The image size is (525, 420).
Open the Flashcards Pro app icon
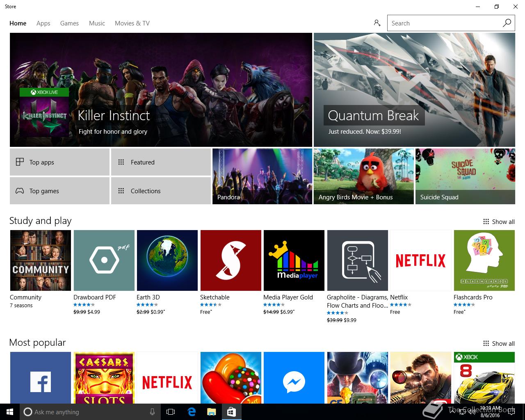pos(484,260)
